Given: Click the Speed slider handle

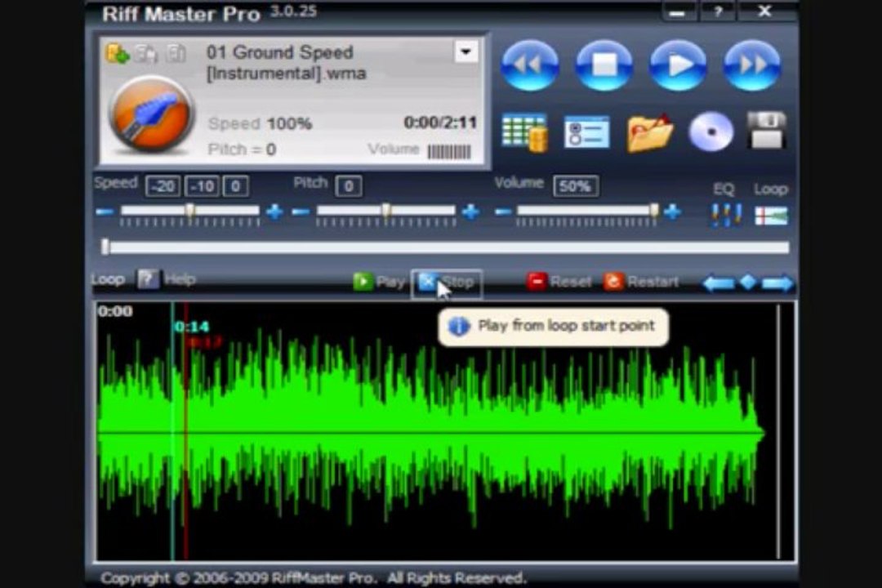Looking at the screenshot, I should tap(190, 211).
